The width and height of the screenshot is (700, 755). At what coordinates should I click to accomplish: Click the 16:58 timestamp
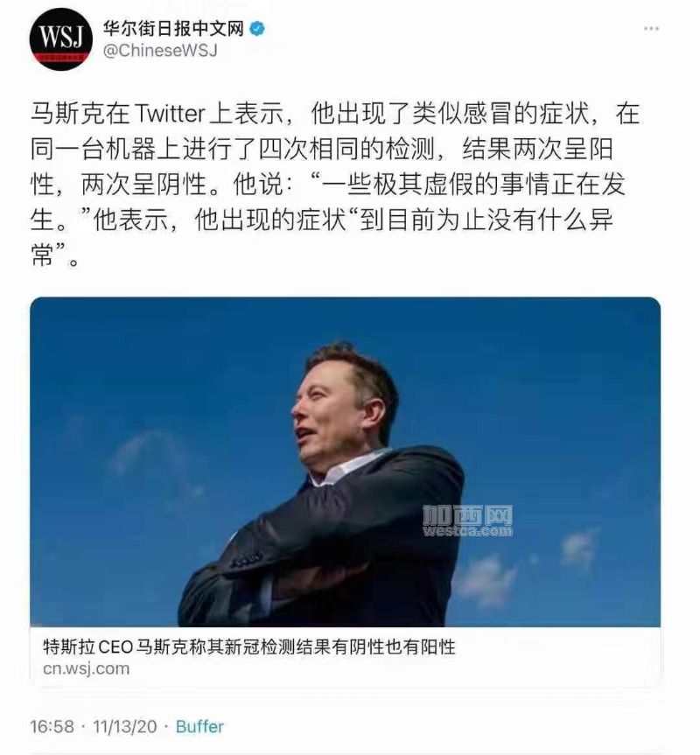point(52,726)
